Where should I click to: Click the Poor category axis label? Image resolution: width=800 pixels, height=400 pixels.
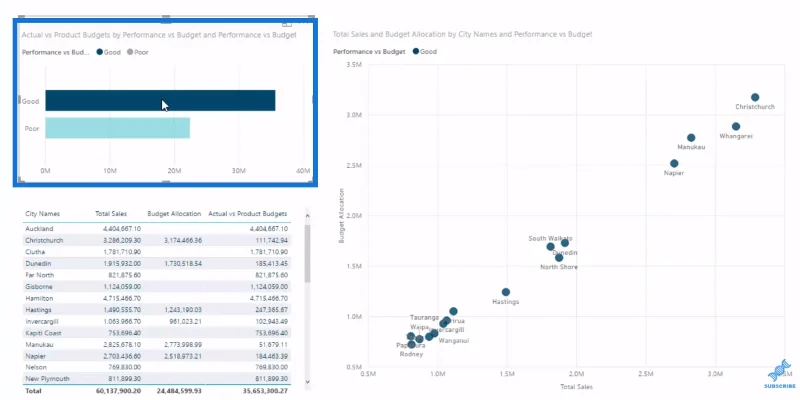(x=32, y=129)
